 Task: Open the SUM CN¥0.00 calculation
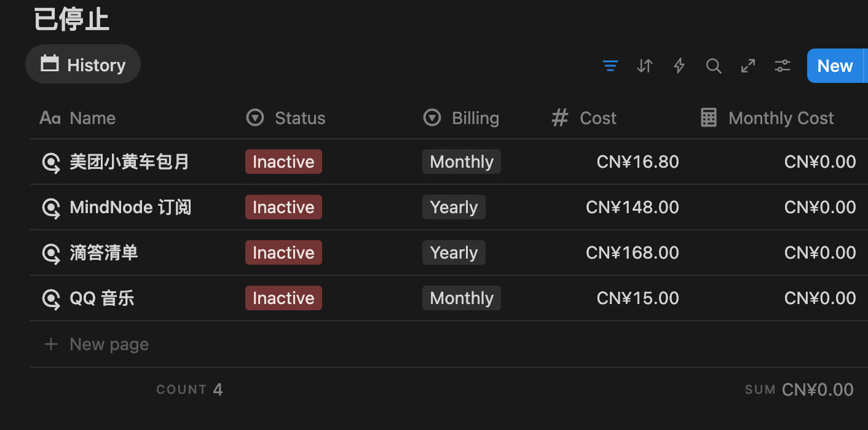pyautogui.click(x=799, y=389)
